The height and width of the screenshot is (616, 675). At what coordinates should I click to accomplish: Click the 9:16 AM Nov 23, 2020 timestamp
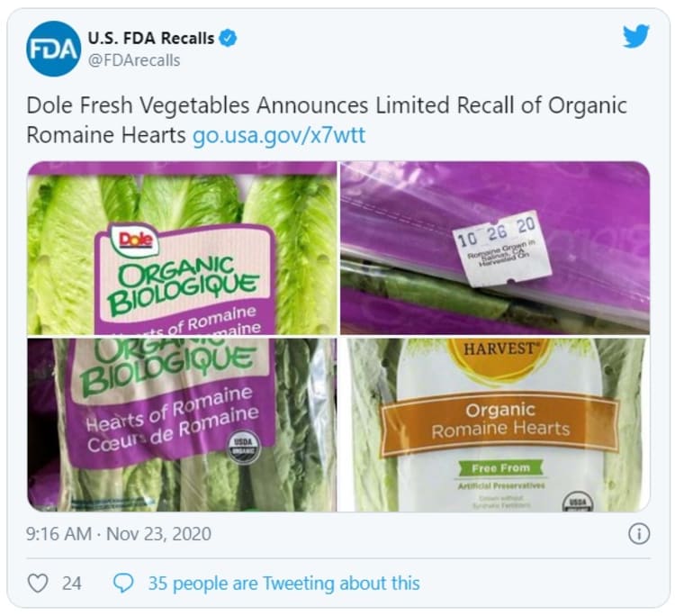[x=119, y=534]
